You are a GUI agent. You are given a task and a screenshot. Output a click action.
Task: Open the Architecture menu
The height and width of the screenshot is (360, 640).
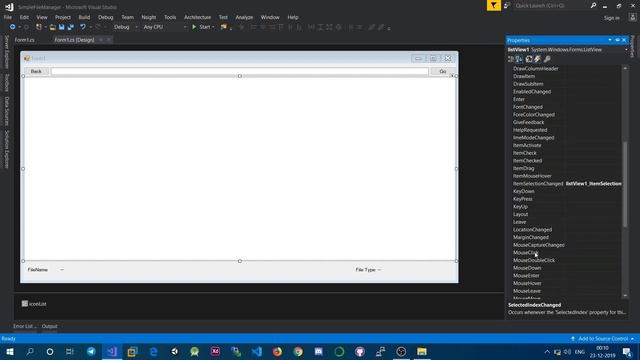pyautogui.click(x=197, y=17)
